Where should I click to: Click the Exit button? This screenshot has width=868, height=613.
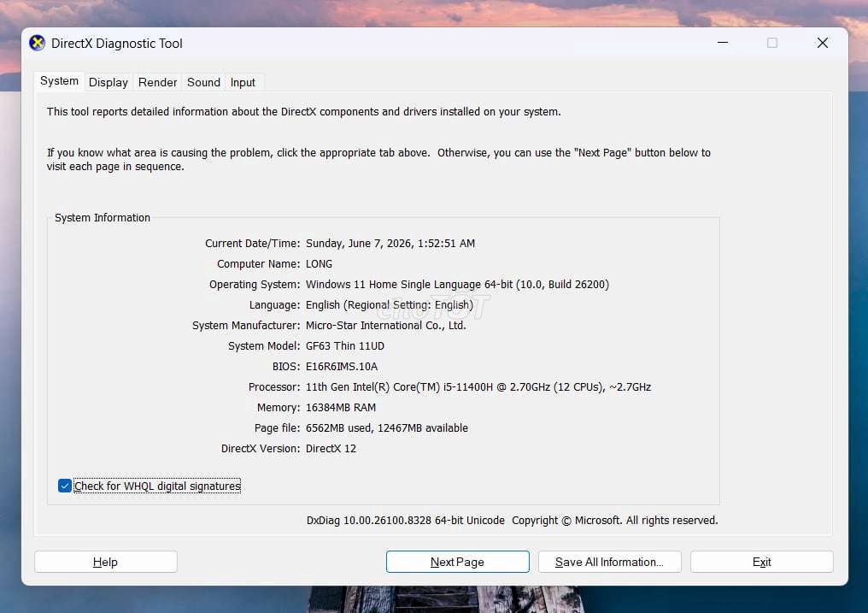click(762, 562)
